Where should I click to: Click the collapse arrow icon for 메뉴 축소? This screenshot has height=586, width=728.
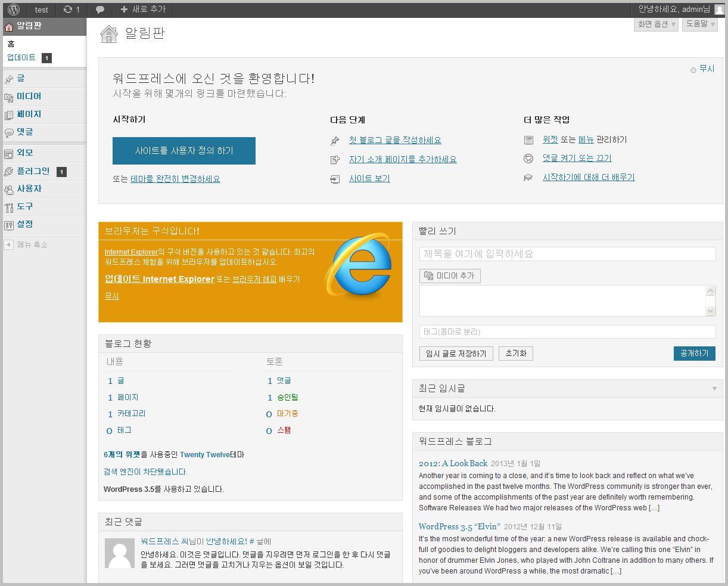click(x=8, y=244)
